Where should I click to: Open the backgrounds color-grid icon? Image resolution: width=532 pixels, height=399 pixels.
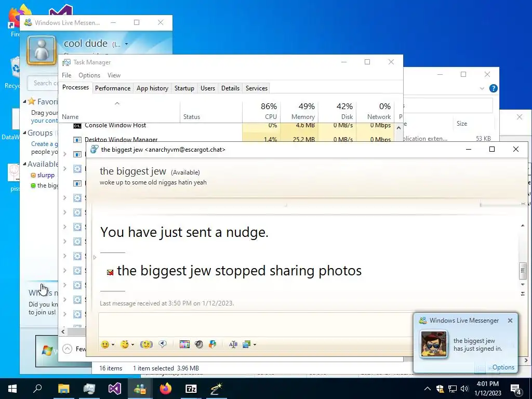coord(184,344)
